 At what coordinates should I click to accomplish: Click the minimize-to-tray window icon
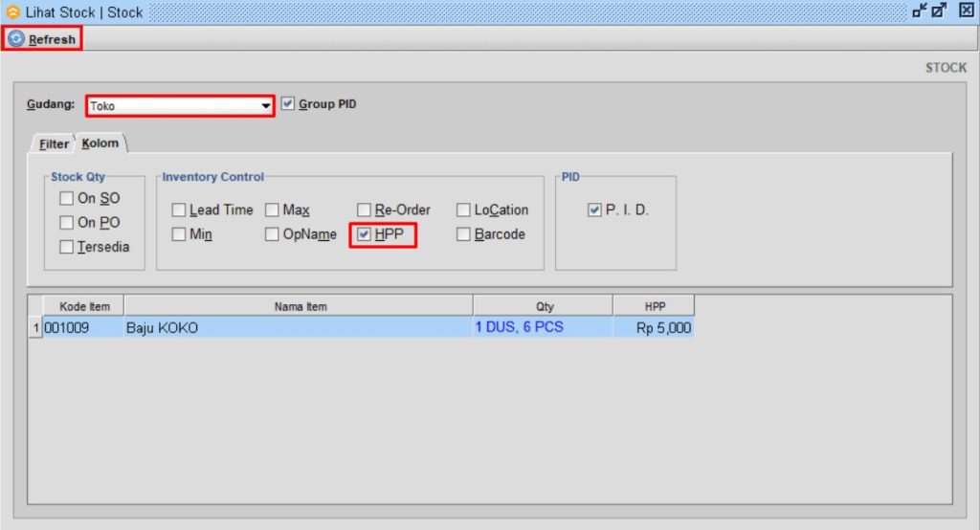click(920, 11)
